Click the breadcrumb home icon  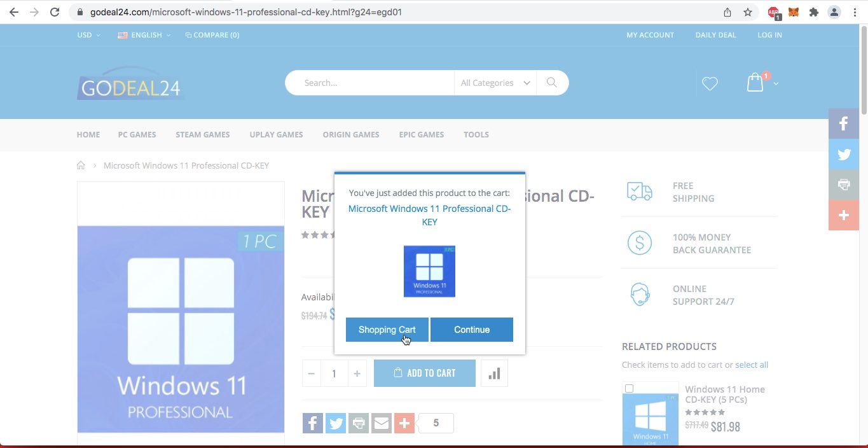[81, 165]
